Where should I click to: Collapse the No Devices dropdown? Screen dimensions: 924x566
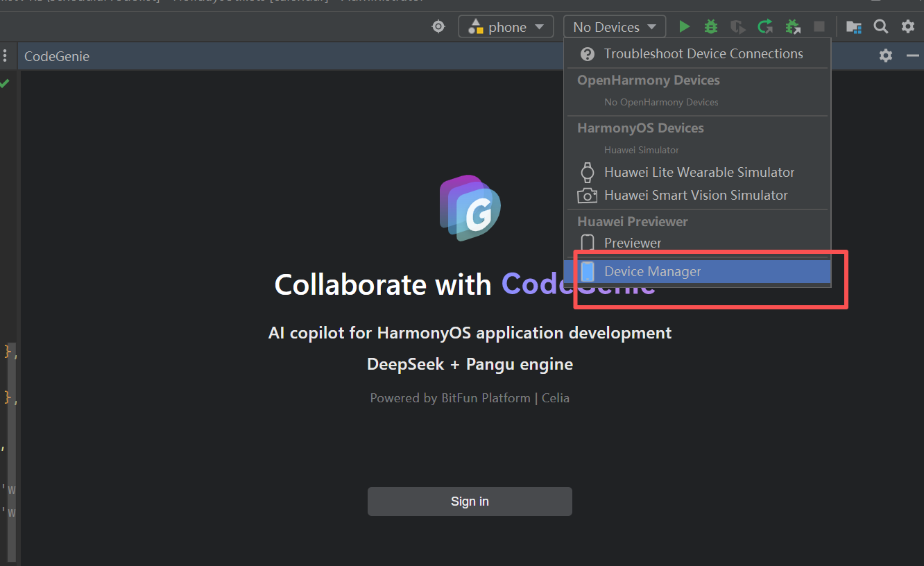[615, 27]
